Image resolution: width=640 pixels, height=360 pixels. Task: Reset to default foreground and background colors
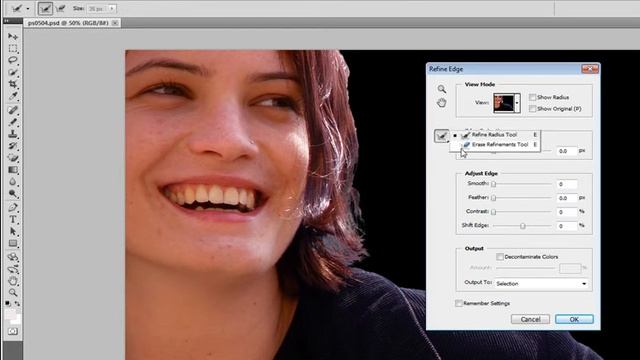click(x=8, y=304)
